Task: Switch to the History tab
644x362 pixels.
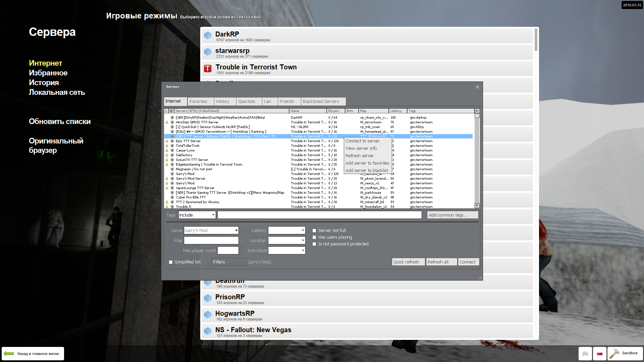Action: click(225, 102)
